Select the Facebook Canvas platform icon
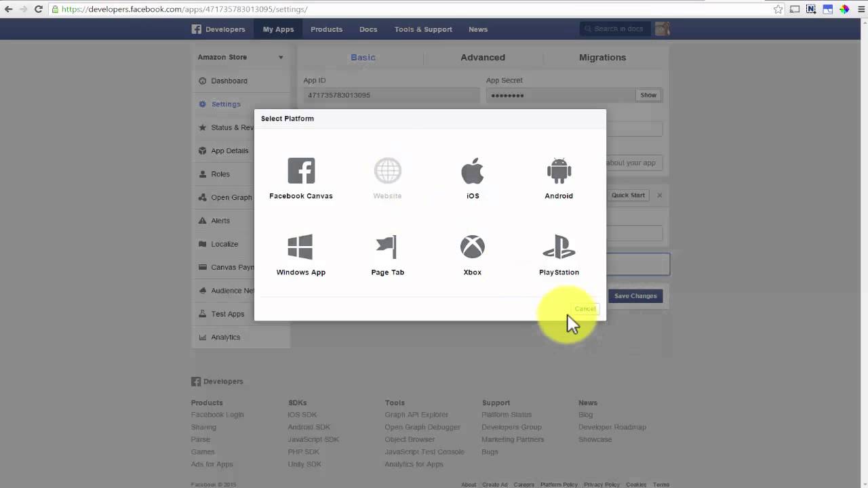Viewport: 868px width, 488px height. point(301,171)
